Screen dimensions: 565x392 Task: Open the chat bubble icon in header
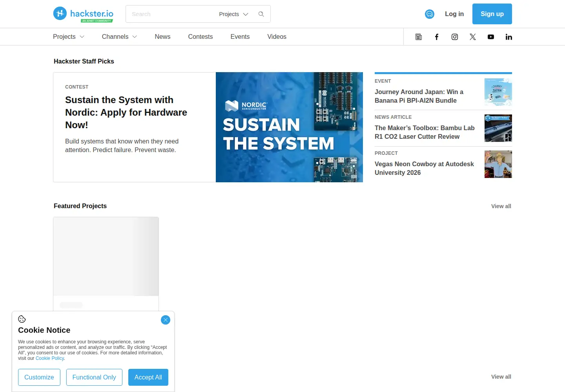(x=430, y=14)
